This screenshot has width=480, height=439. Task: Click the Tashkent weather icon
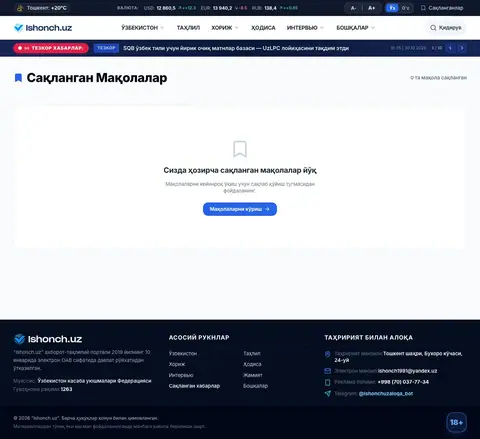click(20, 8)
